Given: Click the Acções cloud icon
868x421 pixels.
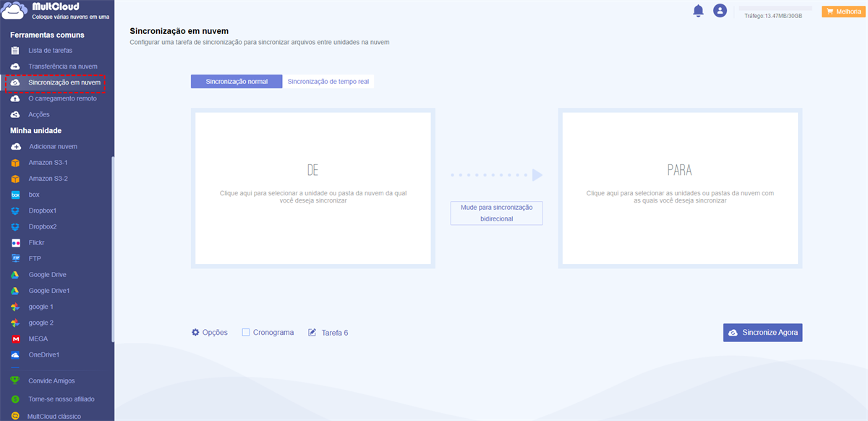Looking at the screenshot, I should pyautogui.click(x=15, y=114).
